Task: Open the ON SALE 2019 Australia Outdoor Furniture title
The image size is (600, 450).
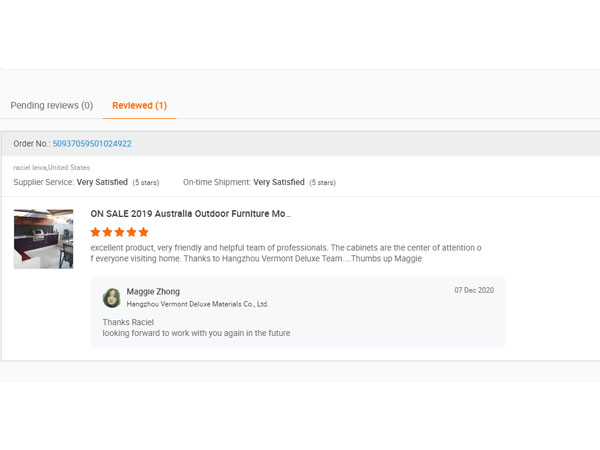Action: (x=190, y=214)
